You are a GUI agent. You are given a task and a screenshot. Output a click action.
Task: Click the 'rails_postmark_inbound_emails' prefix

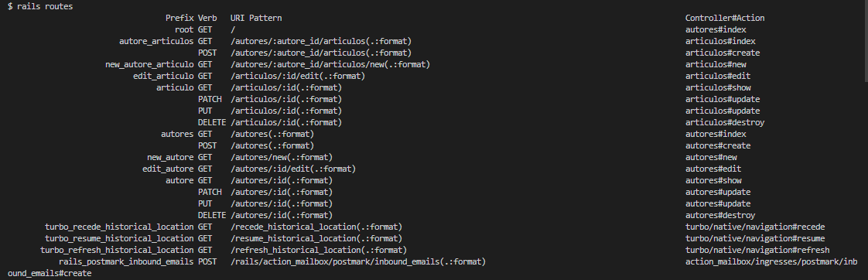coord(126,262)
